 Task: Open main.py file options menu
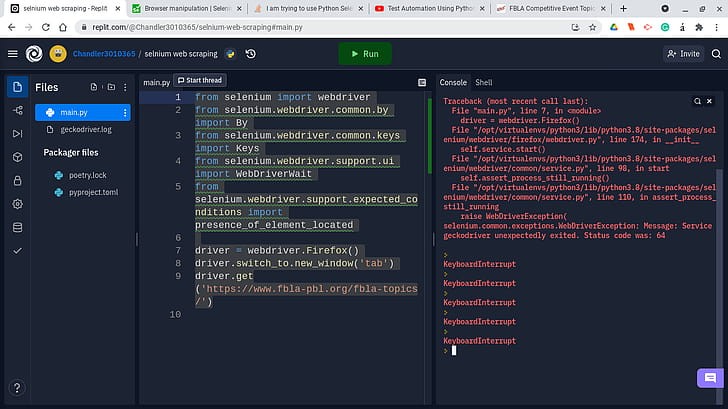pyautogui.click(x=125, y=113)
